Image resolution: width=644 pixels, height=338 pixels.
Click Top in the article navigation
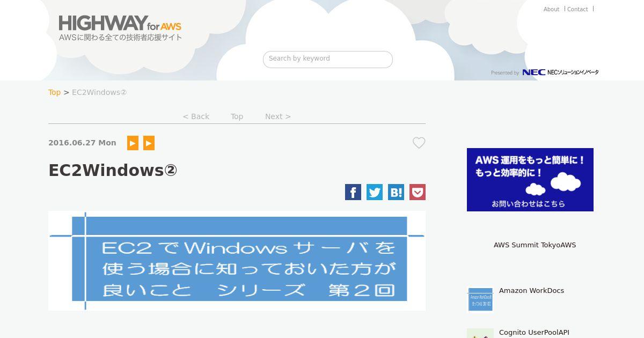[x=237, y=116]
